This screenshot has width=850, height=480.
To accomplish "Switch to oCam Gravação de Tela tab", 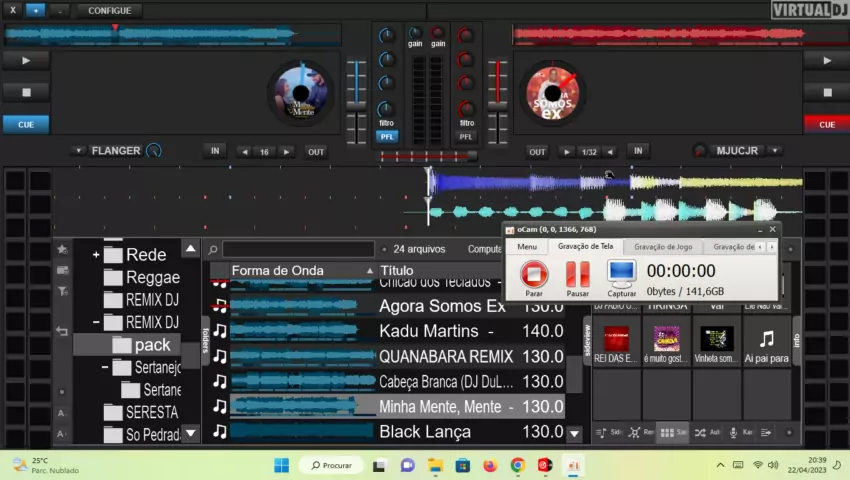I will (585, 246).
